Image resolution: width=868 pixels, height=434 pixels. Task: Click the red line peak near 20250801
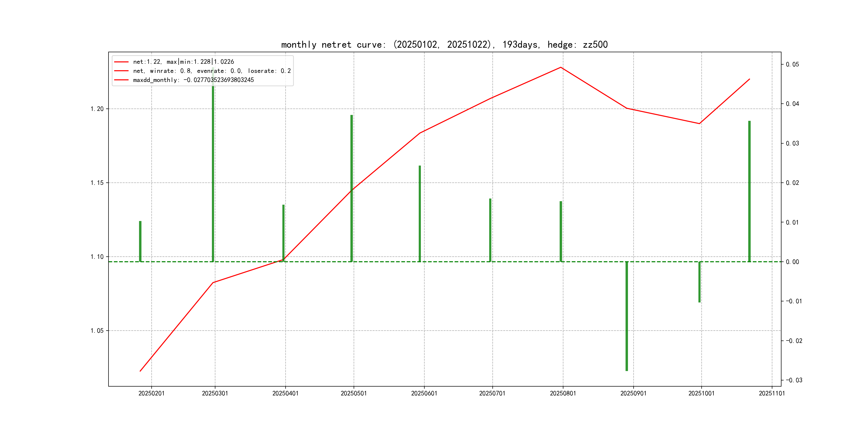pos(561,68)
